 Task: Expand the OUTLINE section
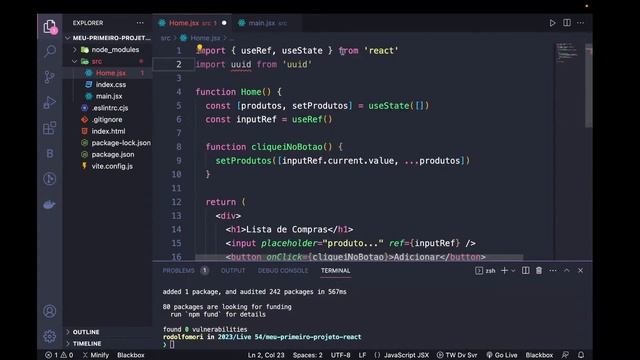(x=86, y=332)
